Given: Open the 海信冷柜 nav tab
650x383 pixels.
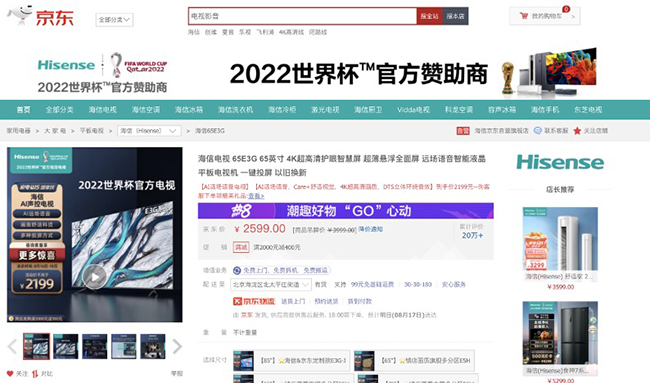Looking at the screenshot, I should pyautogui.click(x=282, y=110).
